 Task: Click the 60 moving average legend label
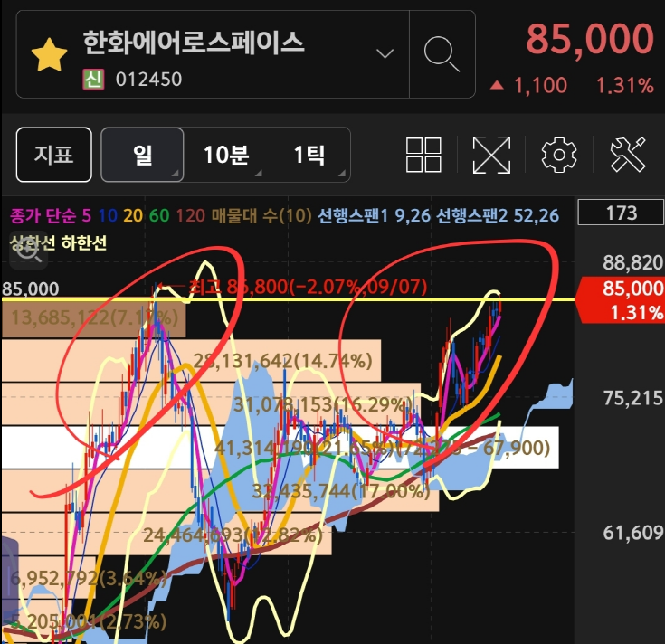click(159, 216)
